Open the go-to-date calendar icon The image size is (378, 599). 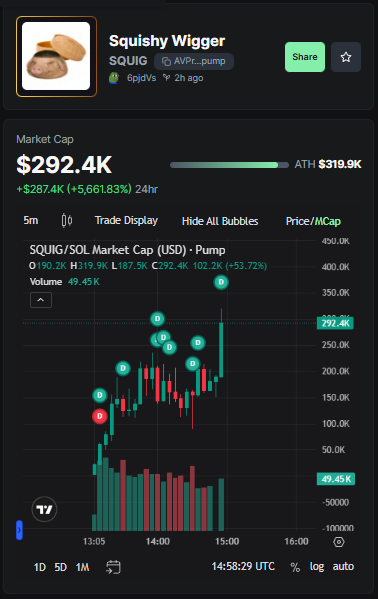tap(113, 567)
